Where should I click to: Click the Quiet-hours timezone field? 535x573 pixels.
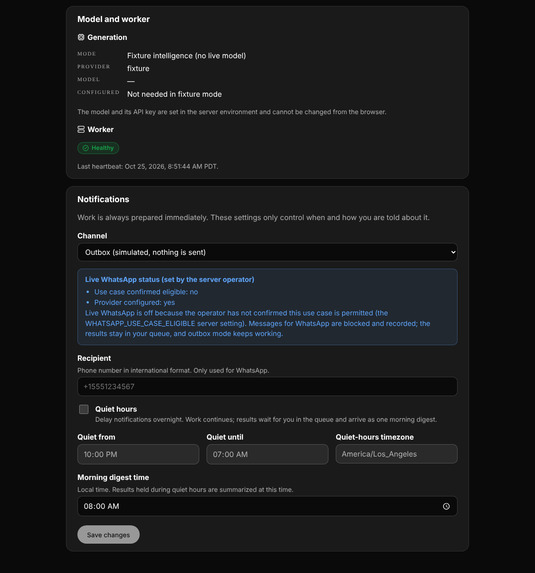[x=396, y=454]
